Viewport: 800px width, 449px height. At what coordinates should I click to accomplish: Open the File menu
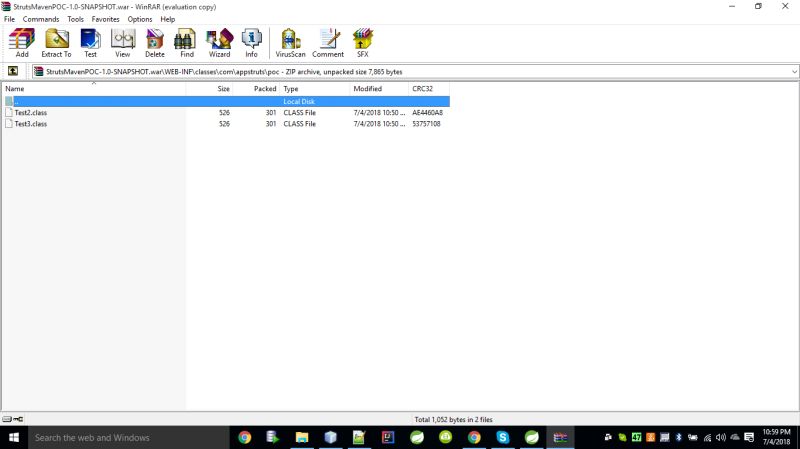click(x=9, y=19)
